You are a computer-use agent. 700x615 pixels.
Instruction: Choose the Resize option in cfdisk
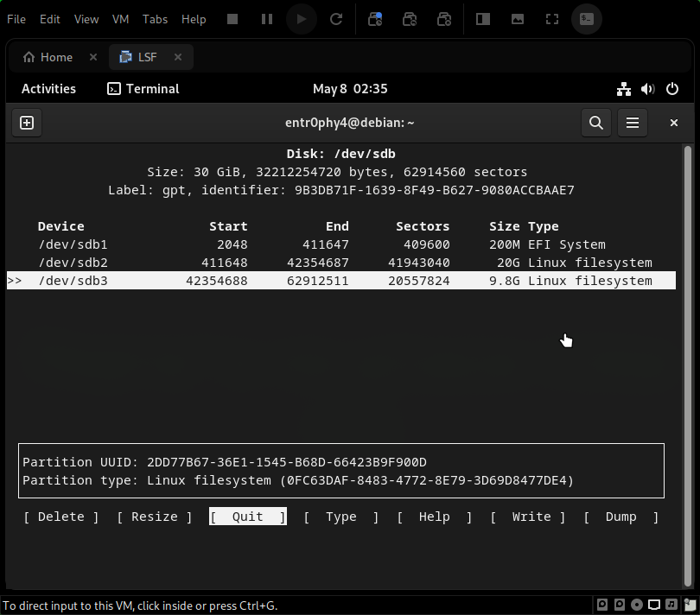154,517
